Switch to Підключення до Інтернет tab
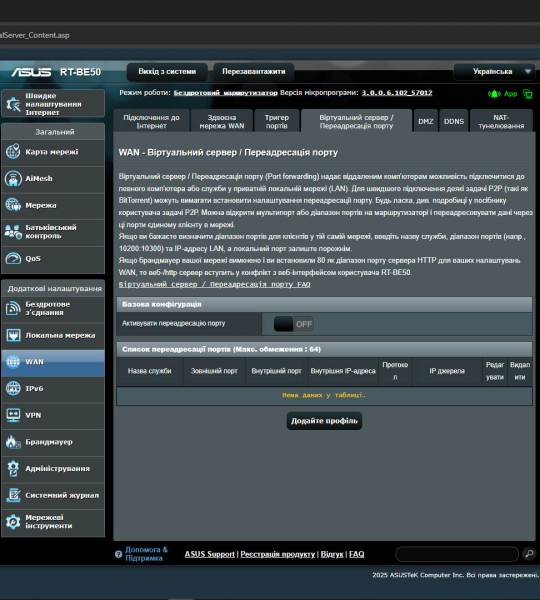The height and width of the screenshot is (600, 540). (x=151, y=121)
